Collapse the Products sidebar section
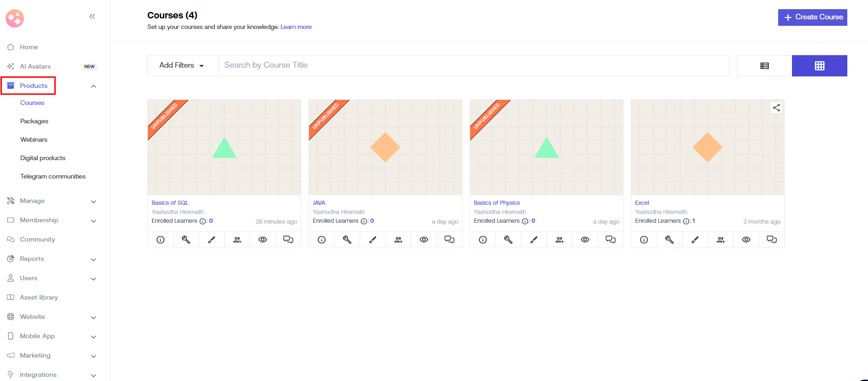This screenshot has width=868, height=381. [x=93, y=86]
